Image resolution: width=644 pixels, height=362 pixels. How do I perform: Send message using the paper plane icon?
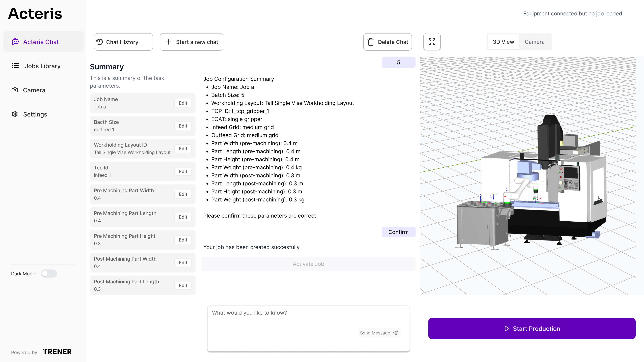[395, 333]
